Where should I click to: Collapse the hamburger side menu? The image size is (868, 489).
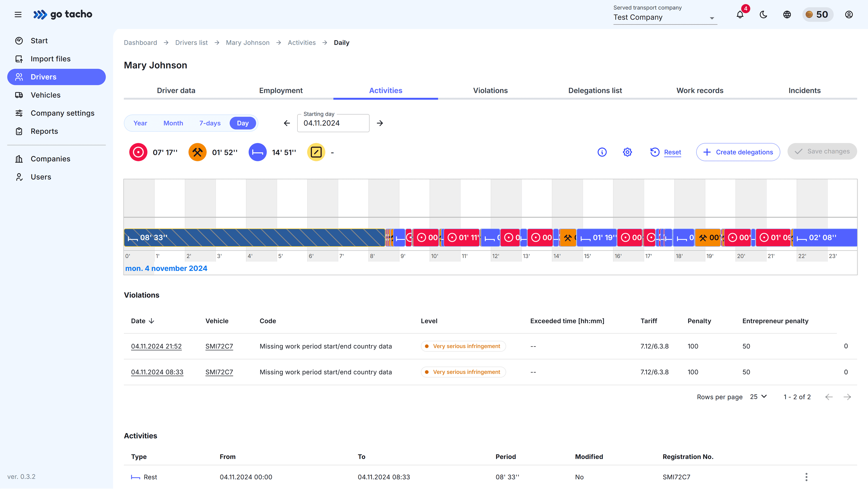coord(18,14)
